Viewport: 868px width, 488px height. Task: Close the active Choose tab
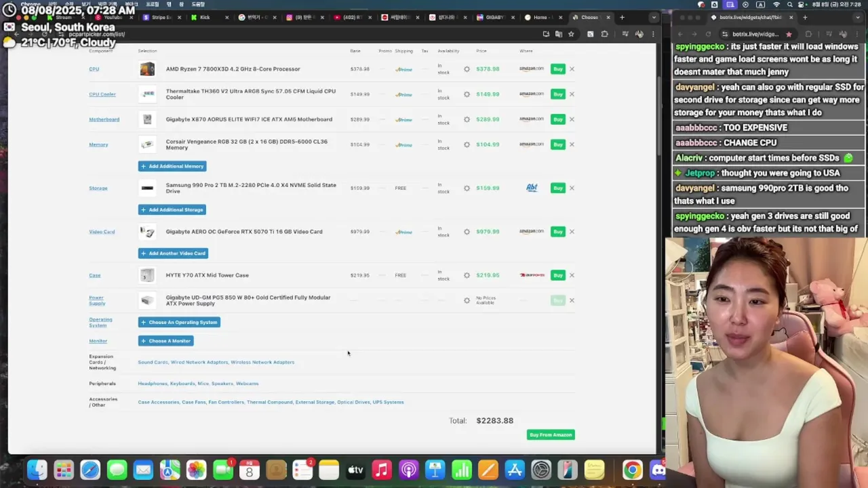[x=608, y=18]
